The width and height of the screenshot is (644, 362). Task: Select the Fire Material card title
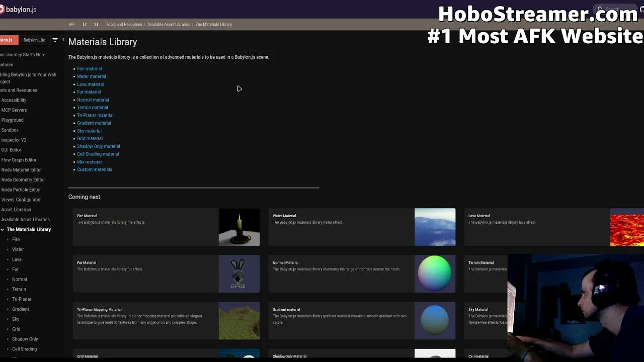[x=87, y=216]
